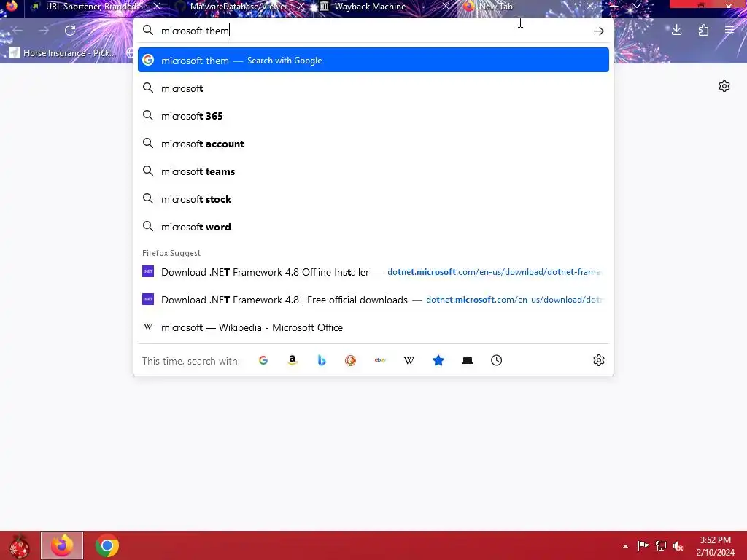
Task: Choose 'microsoft stock' suggestion
Action: tap(373, 199)
